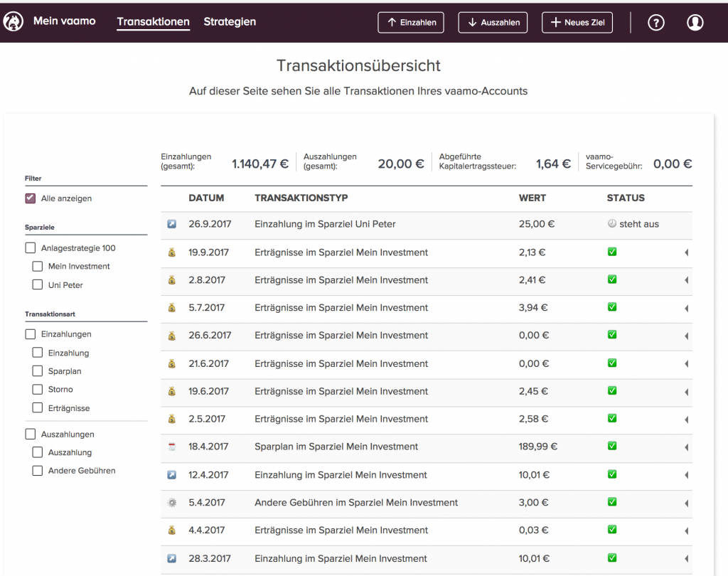Image resolution: width=728 pixels, height=576 pixels.
Task: Enable the 'Erträgnisse' transaction filter
Action: pyautogui.click(x=37, y=408)
